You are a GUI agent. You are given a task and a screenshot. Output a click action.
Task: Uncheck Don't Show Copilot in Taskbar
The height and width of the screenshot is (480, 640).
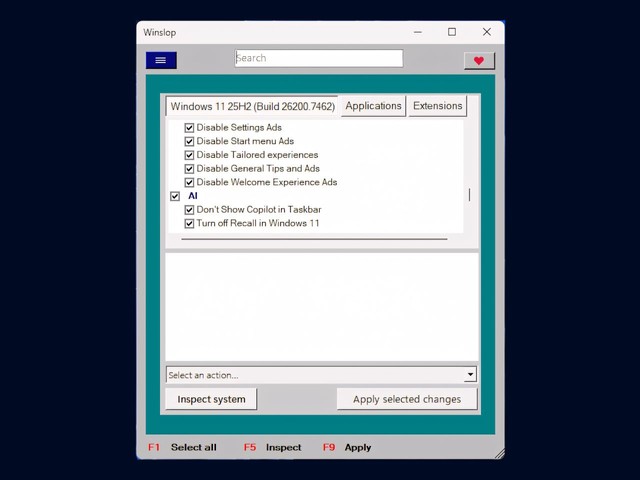(x=189, y=210)
